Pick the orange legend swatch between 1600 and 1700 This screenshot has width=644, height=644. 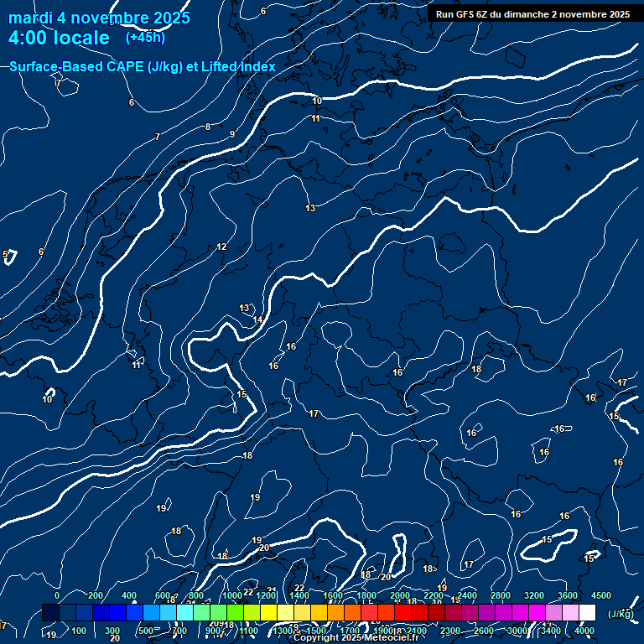(335, 612)
